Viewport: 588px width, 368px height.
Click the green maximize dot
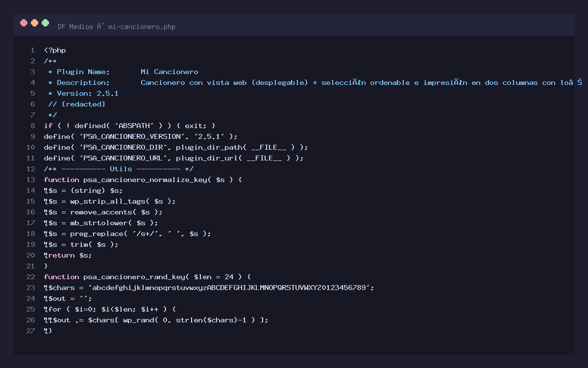click(46, 23)
